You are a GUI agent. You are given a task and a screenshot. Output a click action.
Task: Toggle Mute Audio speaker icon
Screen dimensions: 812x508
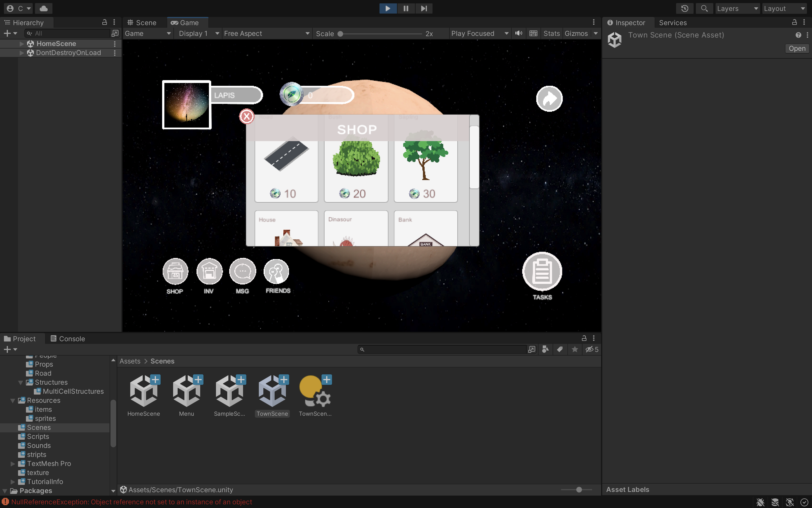[518, 33]
